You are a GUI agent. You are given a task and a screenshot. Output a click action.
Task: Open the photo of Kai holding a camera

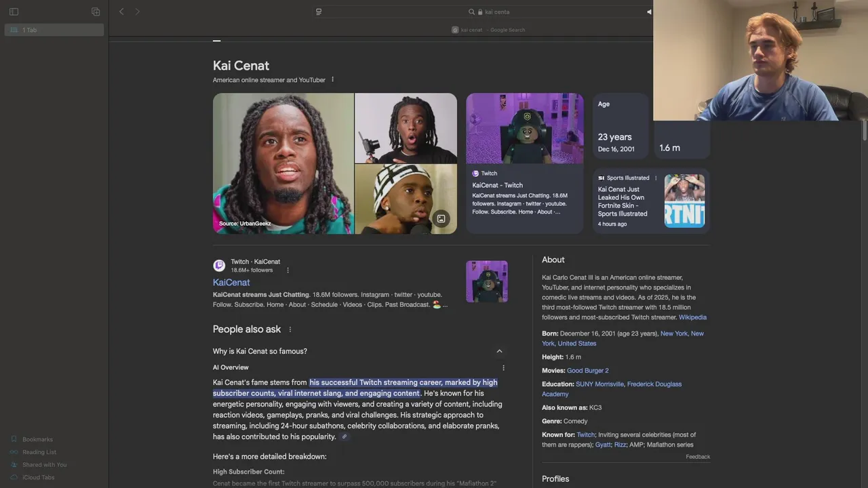point(406,127)
